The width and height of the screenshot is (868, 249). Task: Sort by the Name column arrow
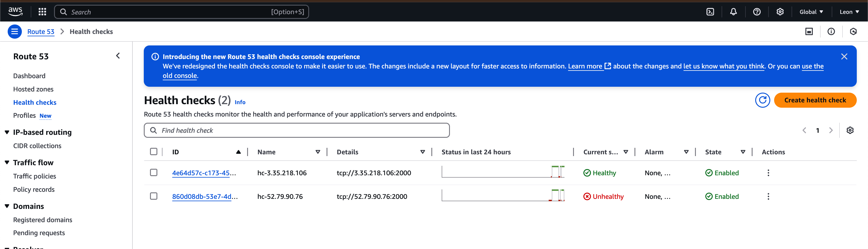click(x=317, y=152)
